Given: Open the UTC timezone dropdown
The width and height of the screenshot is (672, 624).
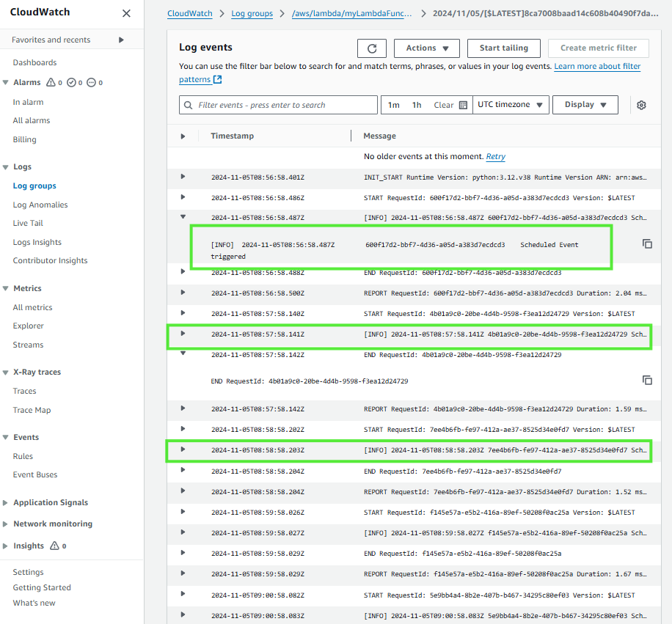Looking at the screenshot, I should [510, 105].
